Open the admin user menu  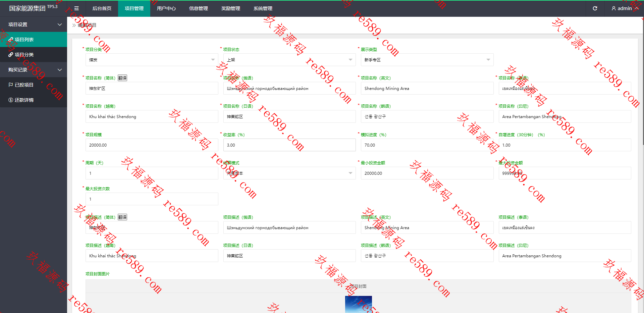pyautogui.click(x=625, y=8)
